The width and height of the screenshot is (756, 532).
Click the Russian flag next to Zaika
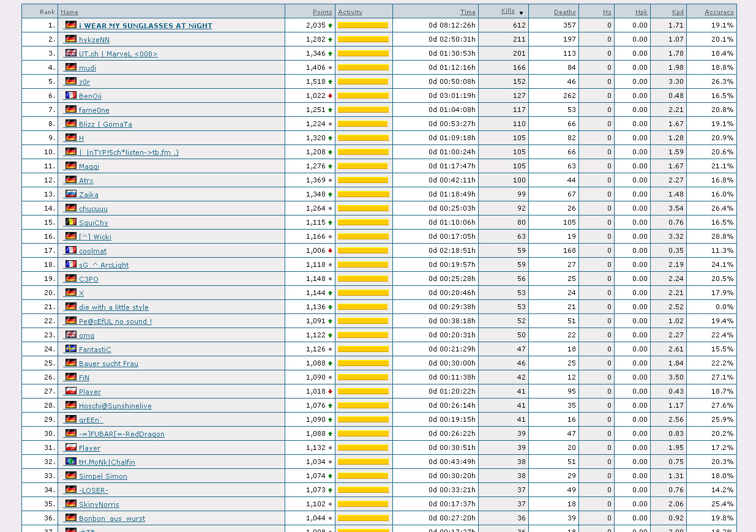[71, 194]
